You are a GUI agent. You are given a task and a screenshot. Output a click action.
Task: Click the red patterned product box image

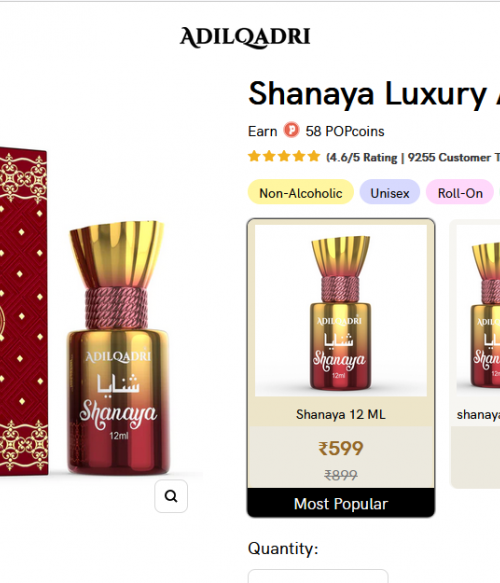[24, 311]
